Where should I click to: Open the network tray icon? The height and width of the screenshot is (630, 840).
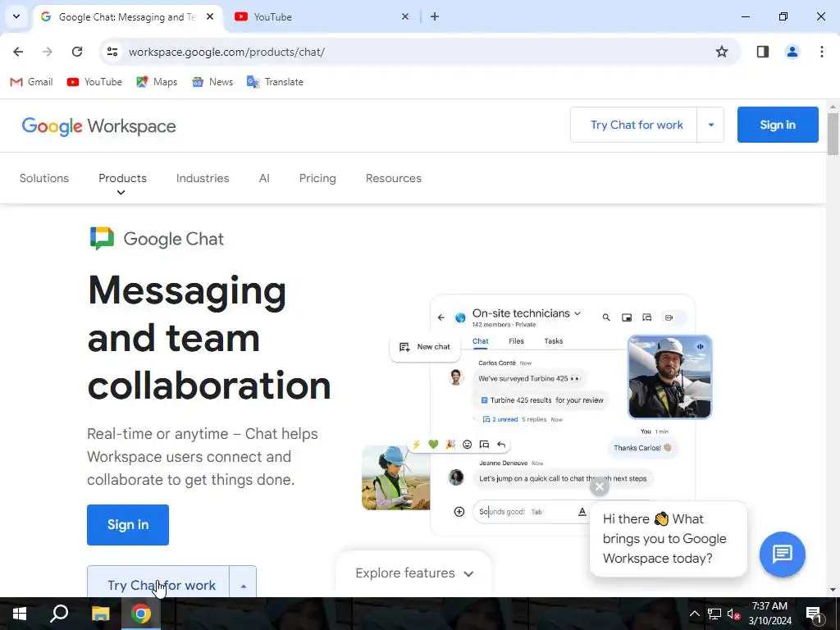(x=714, y=614)
